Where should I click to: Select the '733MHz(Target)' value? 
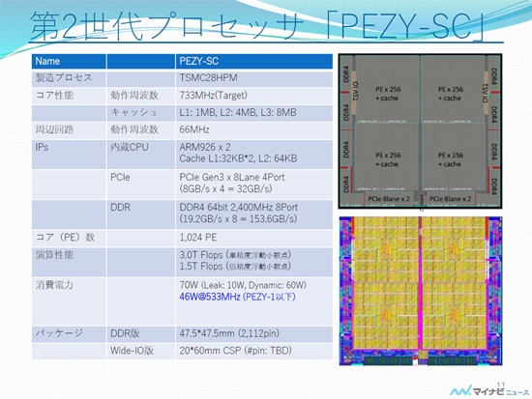click(213, 96)
